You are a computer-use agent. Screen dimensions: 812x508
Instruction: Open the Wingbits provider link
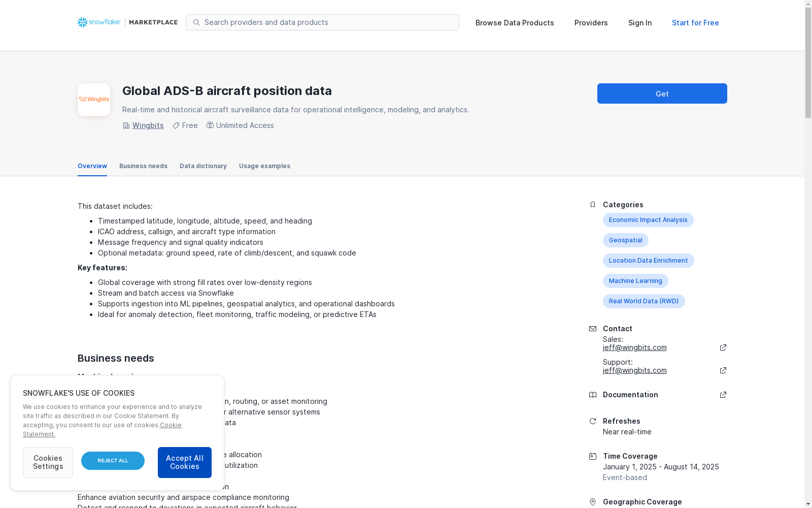tap(148, 125)
